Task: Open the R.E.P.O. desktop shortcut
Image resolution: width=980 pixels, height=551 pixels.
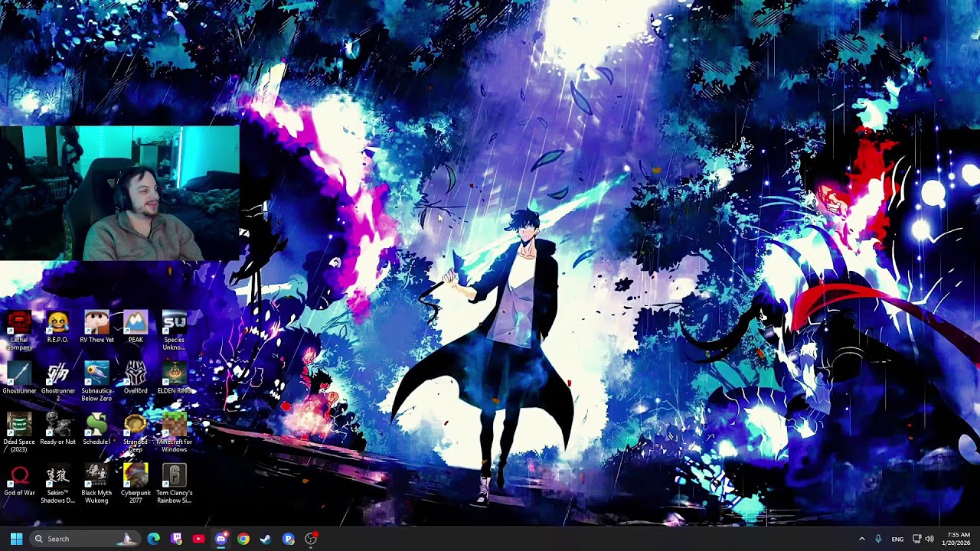Action: 57,328
